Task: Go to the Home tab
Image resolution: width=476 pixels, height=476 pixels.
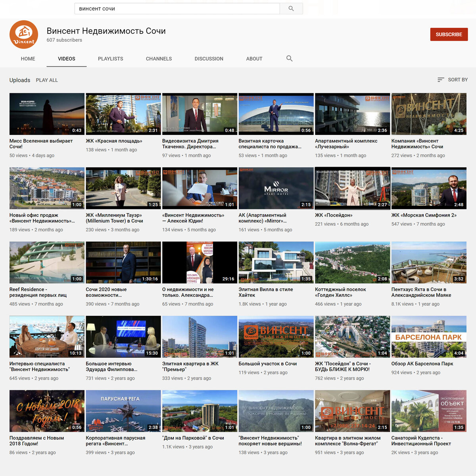Action: [28, 59]
